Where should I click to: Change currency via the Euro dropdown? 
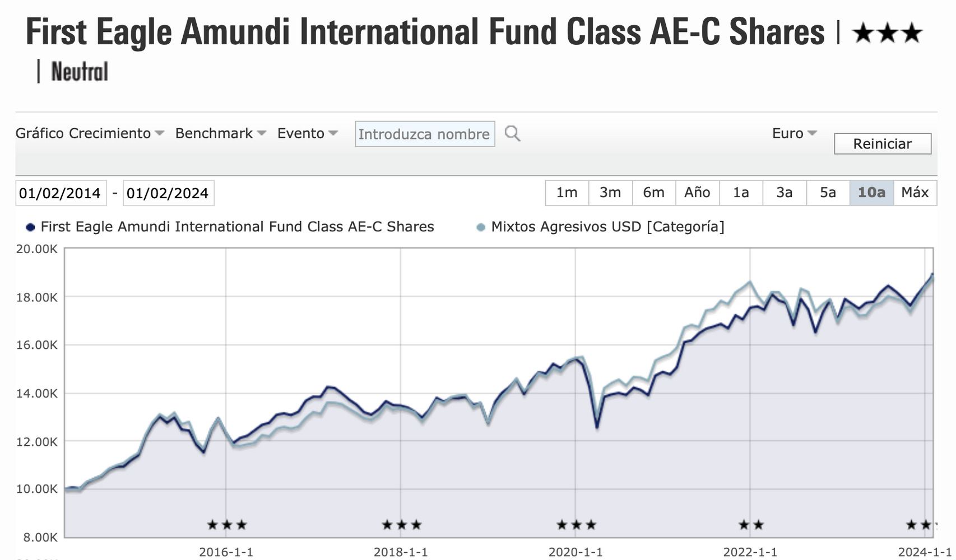[794, 133]
